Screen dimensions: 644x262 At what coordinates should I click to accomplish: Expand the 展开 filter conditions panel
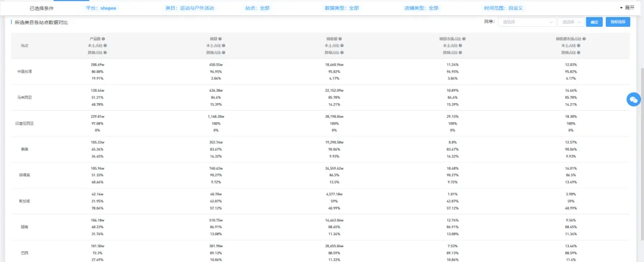[x=627, y=8]
